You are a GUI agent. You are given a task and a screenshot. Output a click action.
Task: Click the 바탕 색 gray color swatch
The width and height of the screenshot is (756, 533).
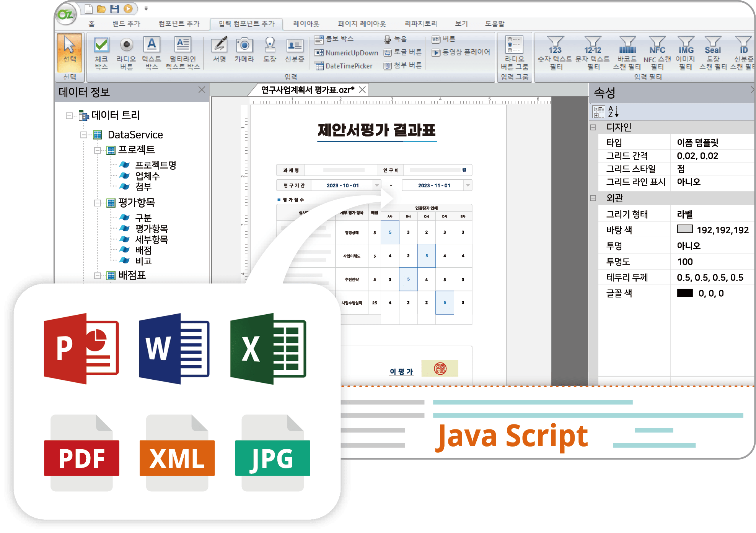point(685,229)
